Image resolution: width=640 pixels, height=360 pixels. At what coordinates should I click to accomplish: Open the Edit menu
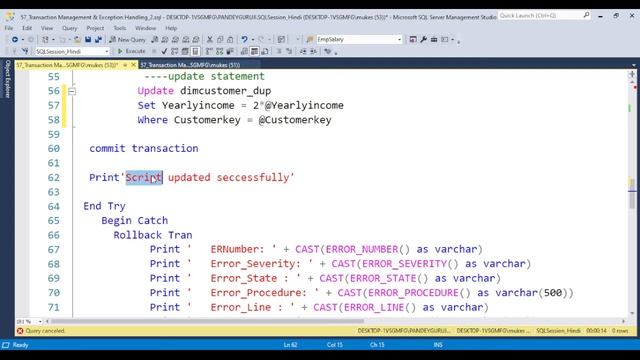27,28
